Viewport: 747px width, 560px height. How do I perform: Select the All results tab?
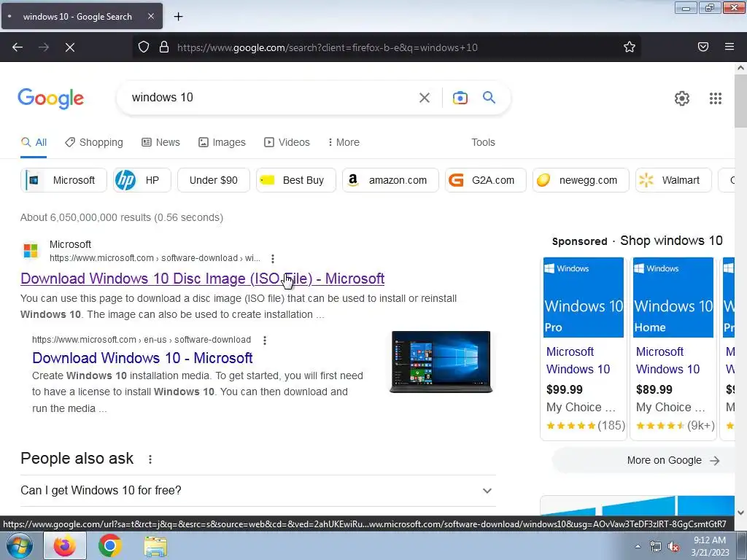(34, 142)
